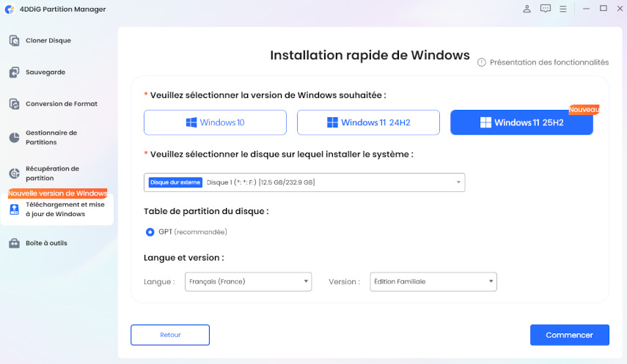Open the user account icon
Viewport: 627px width, 364px height.
(527, 9)
